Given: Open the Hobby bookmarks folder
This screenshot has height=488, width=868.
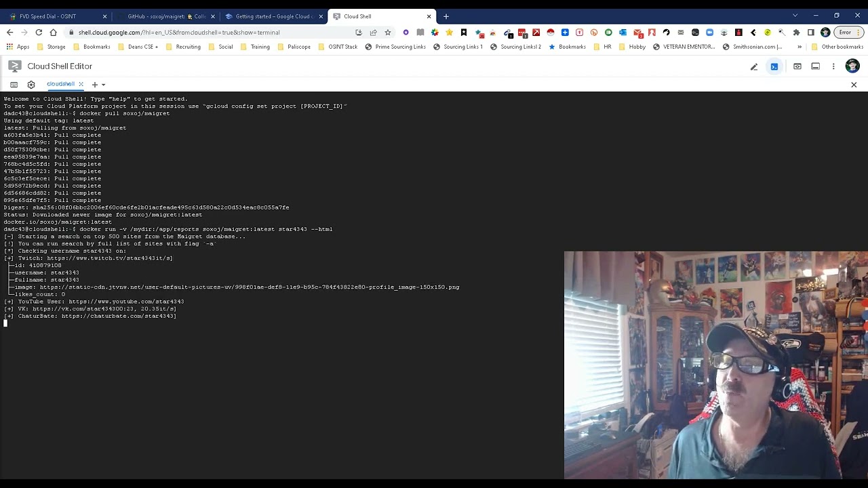Looking at the screenshot, I should tap(632, 47).
